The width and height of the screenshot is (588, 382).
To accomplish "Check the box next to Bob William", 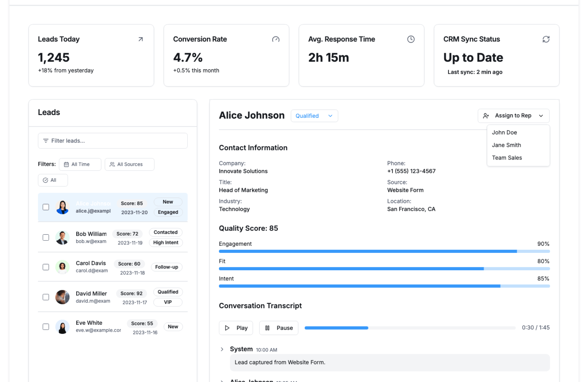I will click(46, 238).
